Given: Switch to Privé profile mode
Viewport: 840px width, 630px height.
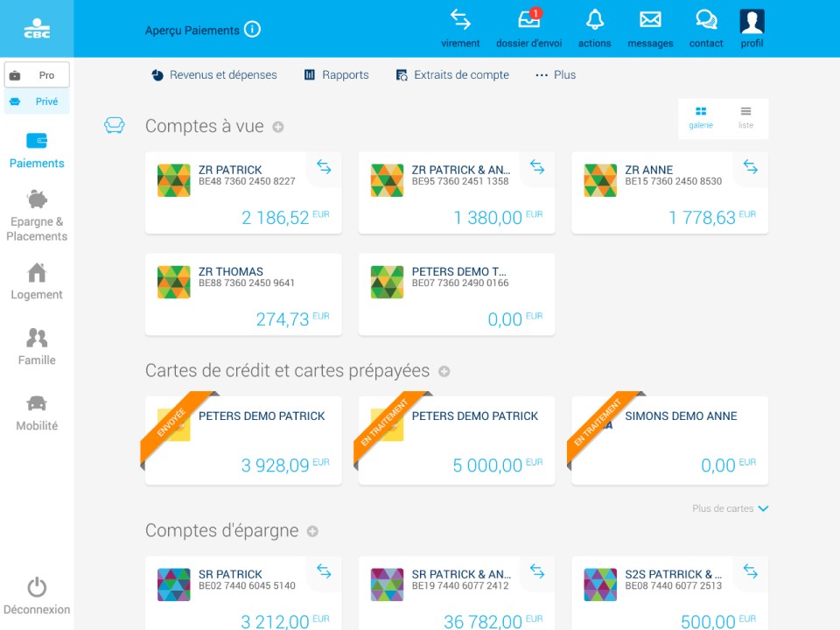Looking at the screenshot, I should [37, 101].
